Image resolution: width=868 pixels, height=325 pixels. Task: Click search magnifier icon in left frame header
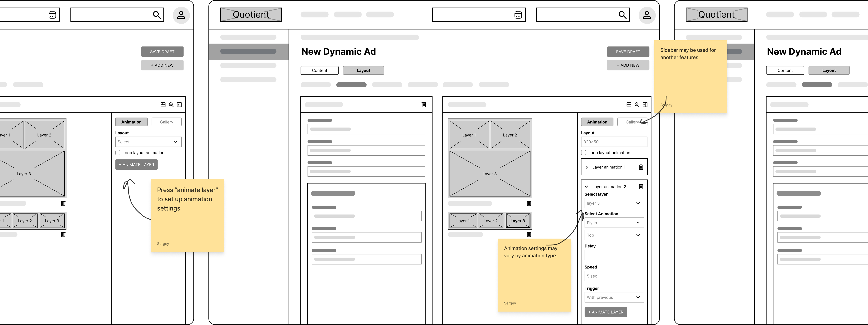[x=157, y=15]
